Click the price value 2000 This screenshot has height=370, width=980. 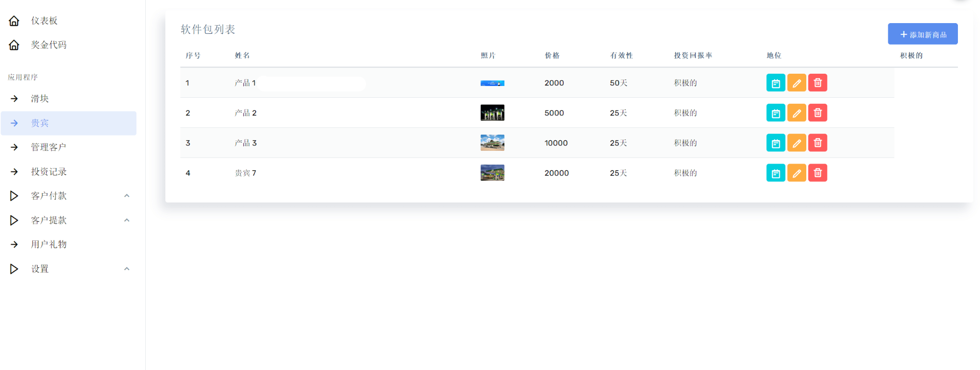pyautogui.click(x=554, y=83)
